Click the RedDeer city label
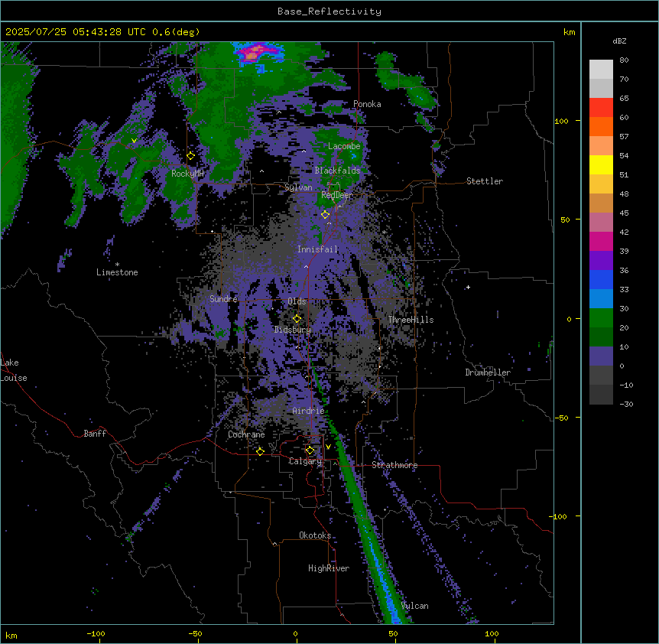The image size is (659, 644). (337, 195)
